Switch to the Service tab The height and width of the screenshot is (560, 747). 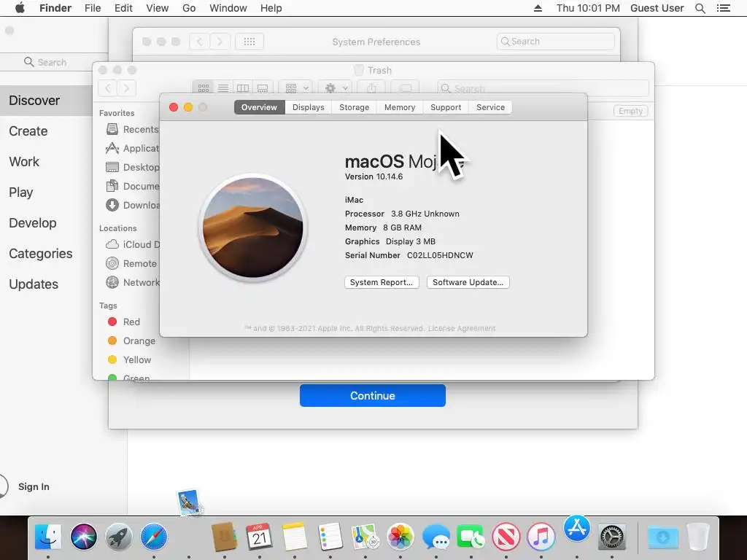[x=490, y=107]
